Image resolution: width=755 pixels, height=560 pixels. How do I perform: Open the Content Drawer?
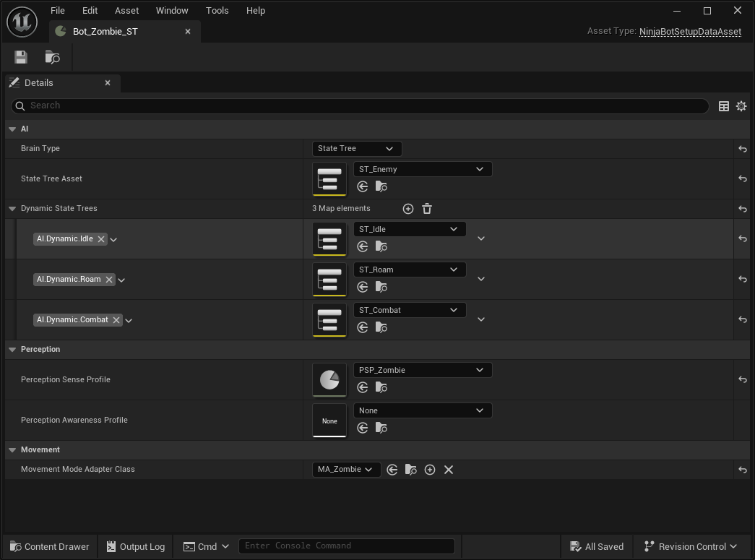(x=48, y=546)
